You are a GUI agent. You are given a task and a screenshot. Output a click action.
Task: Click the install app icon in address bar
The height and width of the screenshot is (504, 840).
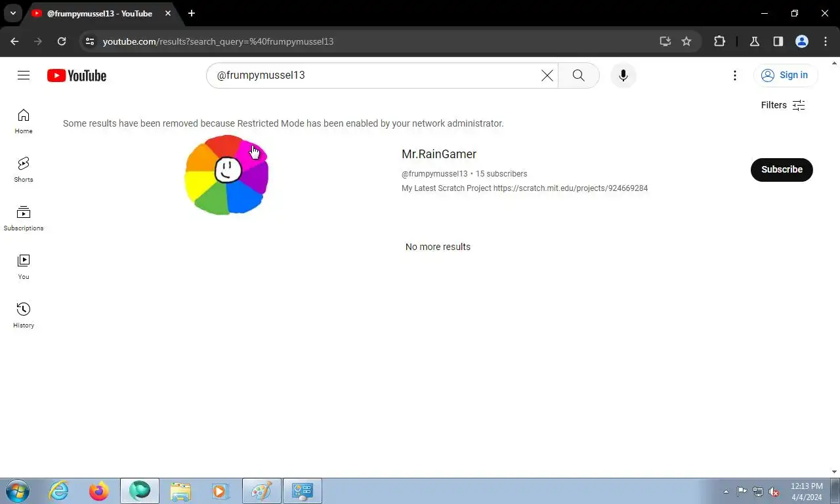tap(665, 41)
